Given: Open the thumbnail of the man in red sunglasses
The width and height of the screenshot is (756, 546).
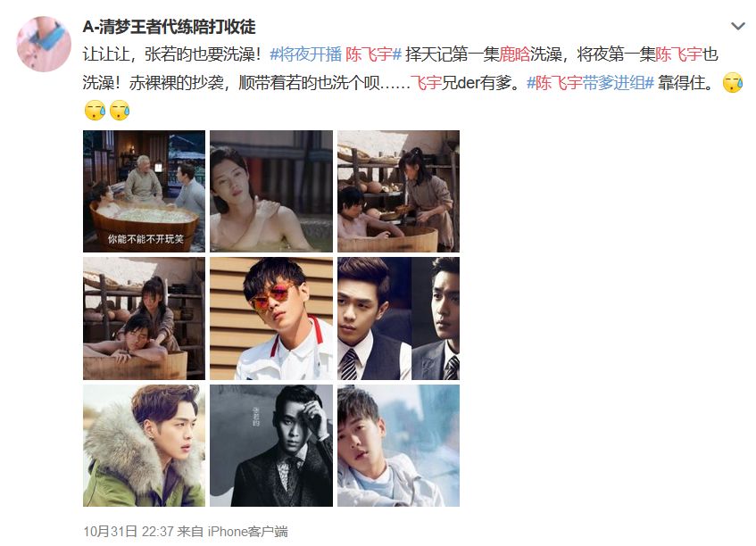Looking at the screenshot, I should pos(271,318).
